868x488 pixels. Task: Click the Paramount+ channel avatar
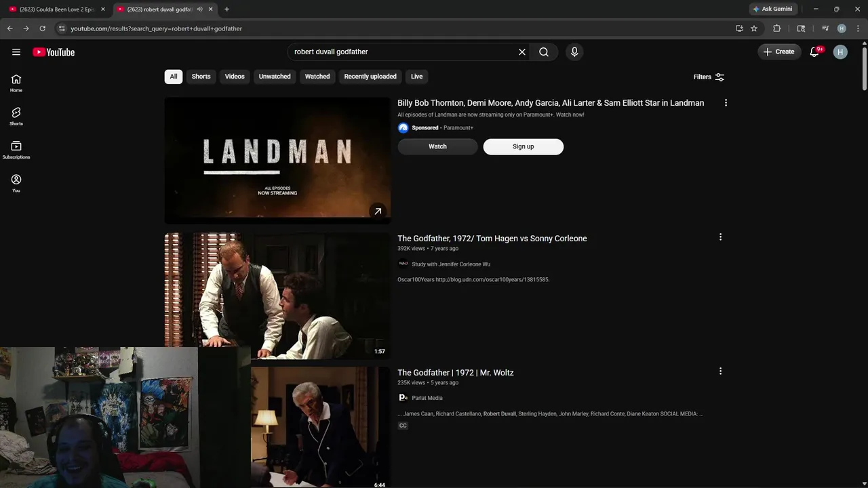pyautogui.click(x=403, y=128)
